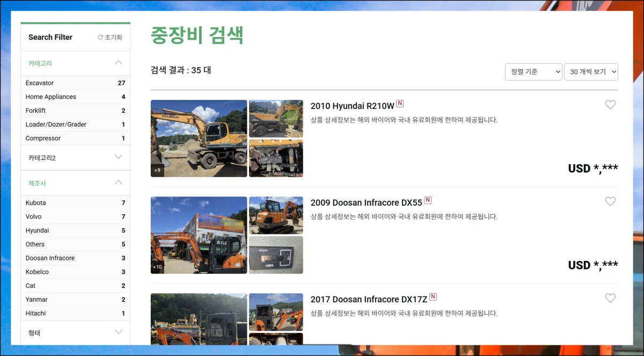
Task: View main photo of Hyundai R210W excavator
Action: [x=199, y=139]
